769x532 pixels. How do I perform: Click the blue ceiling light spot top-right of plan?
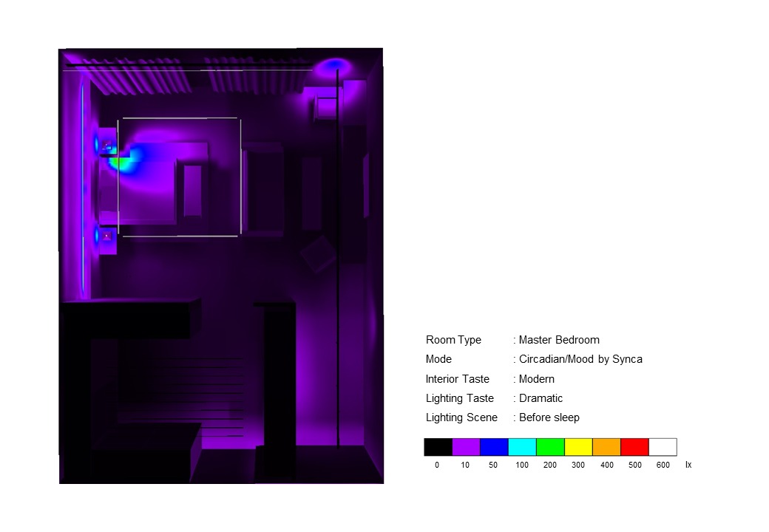(x=334, y=65)
